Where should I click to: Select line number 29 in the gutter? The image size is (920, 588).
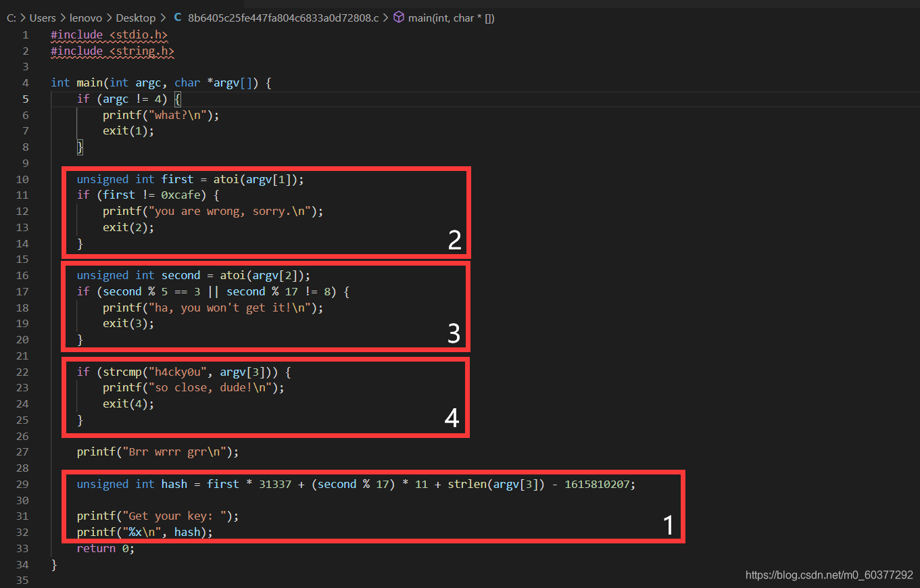click(22, 484)
